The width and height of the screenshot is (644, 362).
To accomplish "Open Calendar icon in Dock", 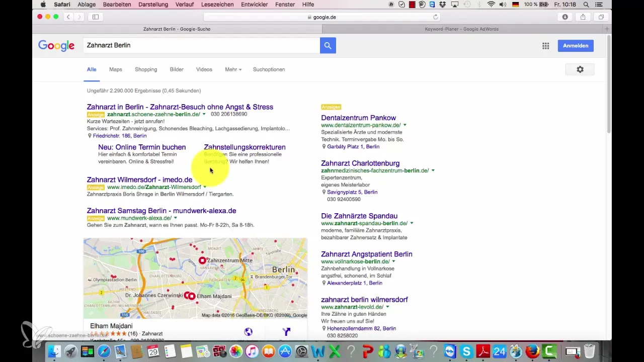I will click(153, 351).
